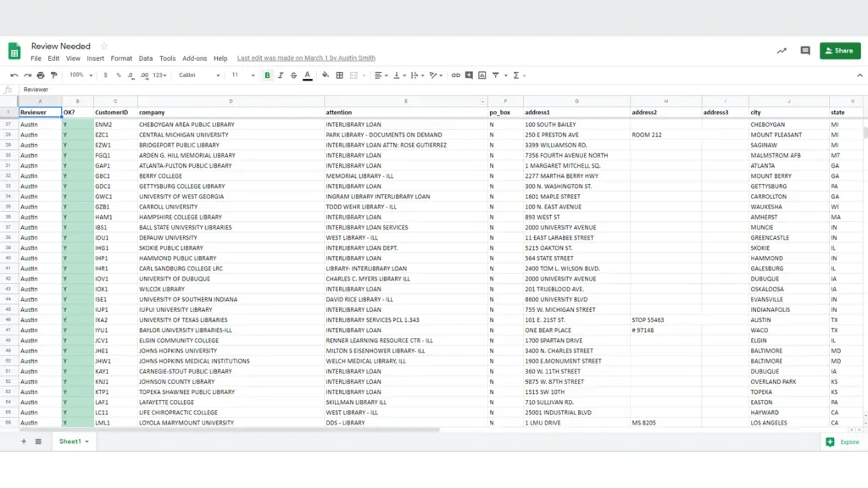Select the Reviewer header cell

pyautogui.click(x=40, y=113)
